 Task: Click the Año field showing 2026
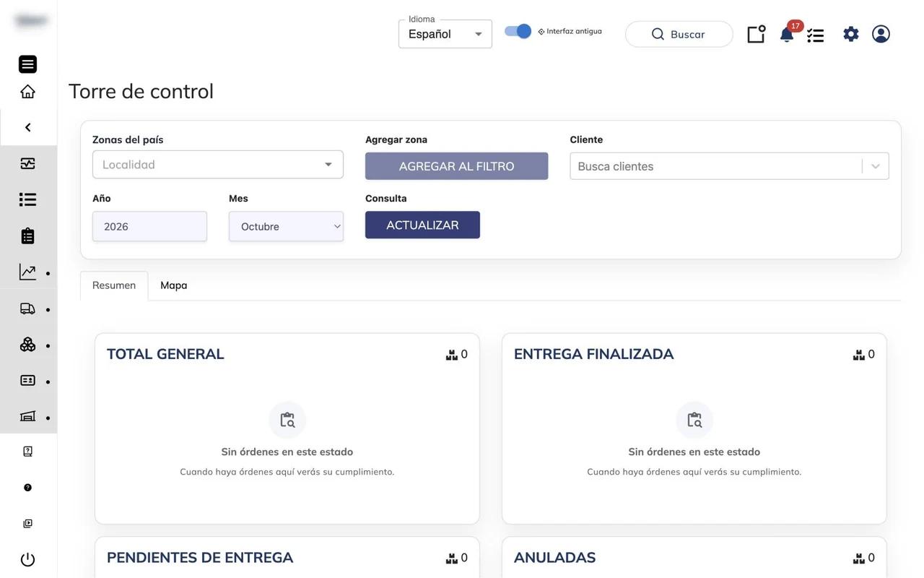[x=149, y=226]
